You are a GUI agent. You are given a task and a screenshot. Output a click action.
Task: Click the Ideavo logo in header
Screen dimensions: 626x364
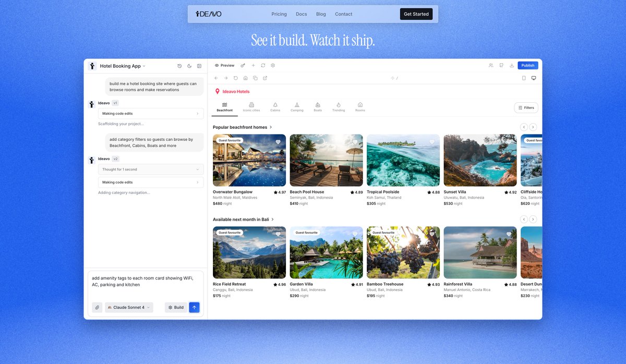[208, 14]
